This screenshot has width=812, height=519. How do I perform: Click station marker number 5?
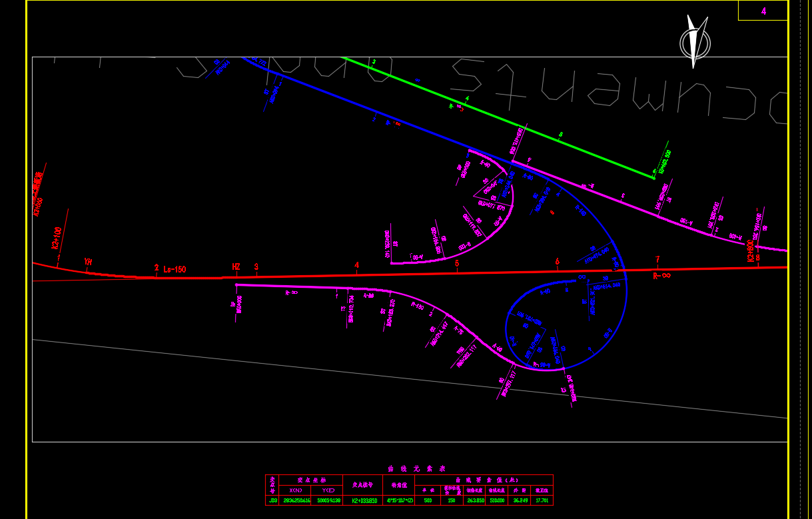click(457, 263)
